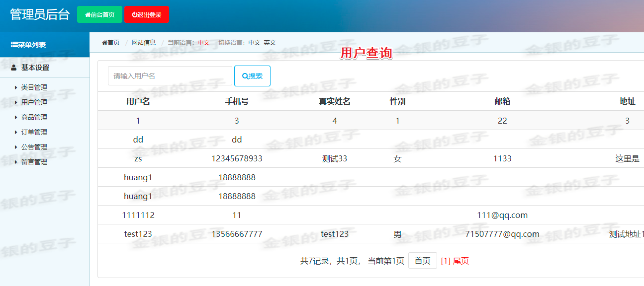Select email cell 22
Screen dimensions: 644x286
(x=502, y=121)
